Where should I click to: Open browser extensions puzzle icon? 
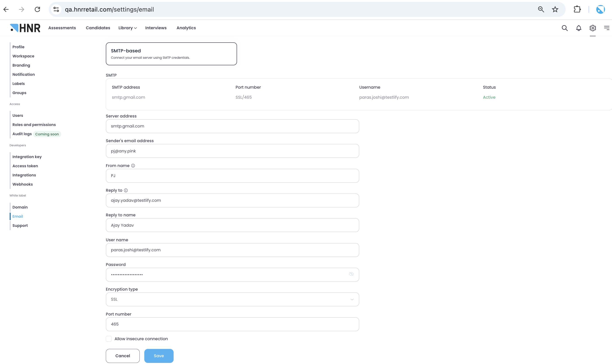(577, 9)
